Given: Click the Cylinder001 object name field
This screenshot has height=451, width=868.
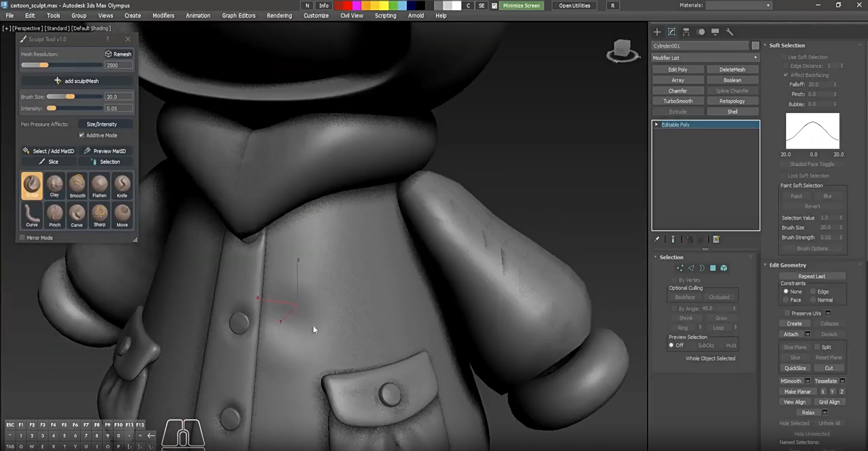Looking at the screenshot, I should coord(701,46).
